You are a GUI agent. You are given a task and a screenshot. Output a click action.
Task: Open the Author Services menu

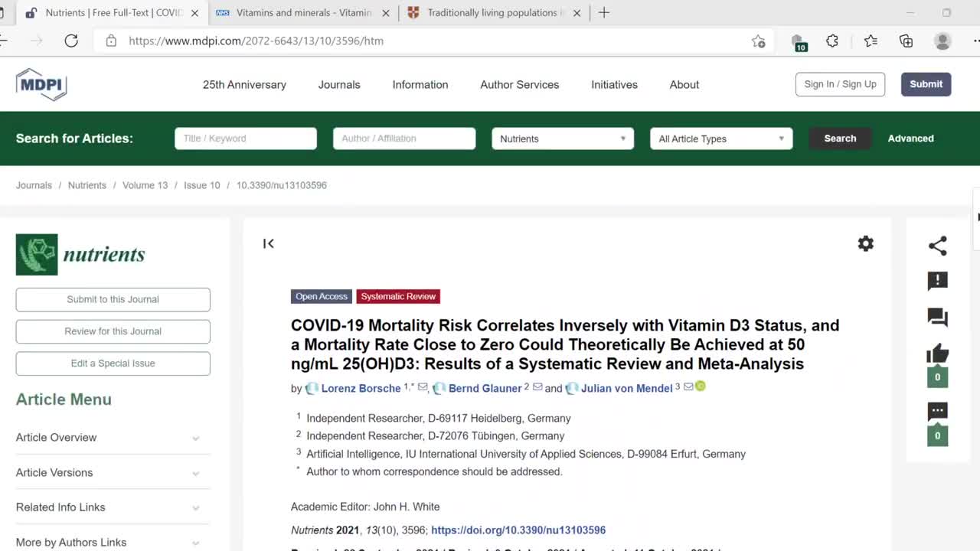(520, 85)
